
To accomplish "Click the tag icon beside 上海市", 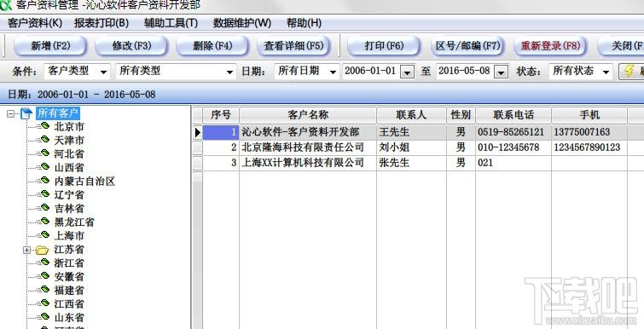I will [x=44, y=235].
